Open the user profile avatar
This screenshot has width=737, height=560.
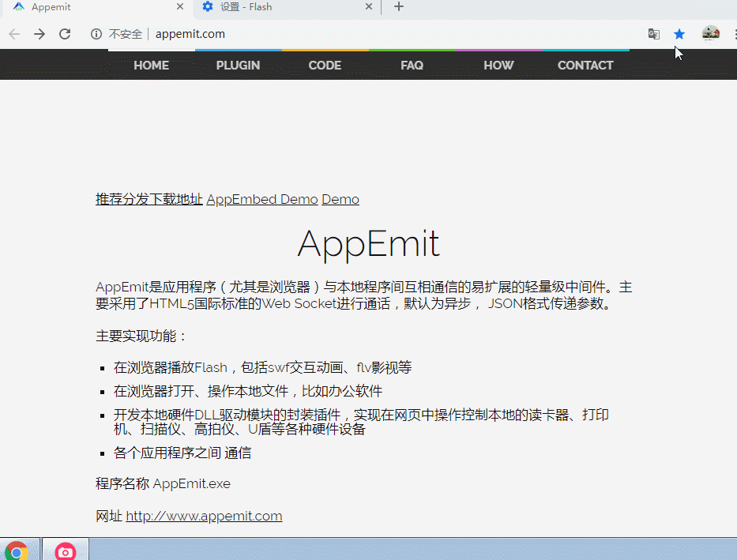pyautogui.click(x=711, y=34)
